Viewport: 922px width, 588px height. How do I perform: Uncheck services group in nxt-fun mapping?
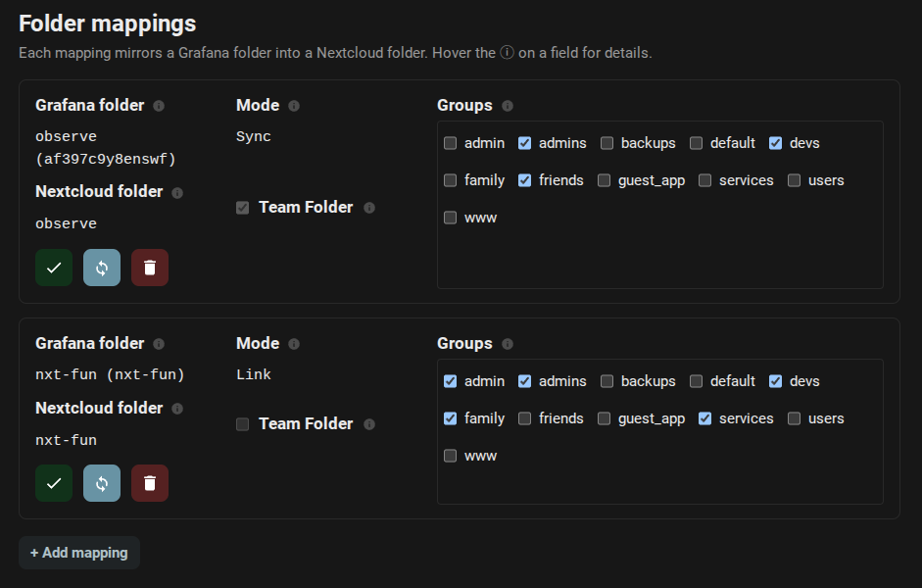click(705, 418)
